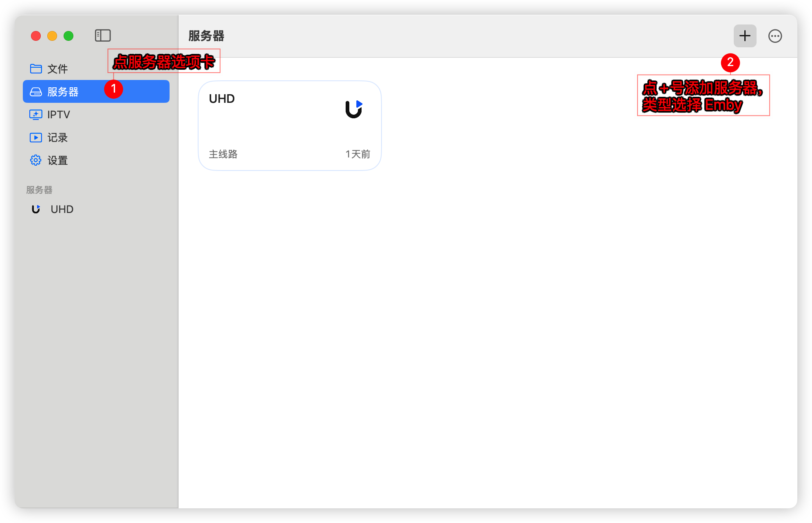Click the settings gear icon
Viewport: 812px width, 523px height.
[36, 160]
